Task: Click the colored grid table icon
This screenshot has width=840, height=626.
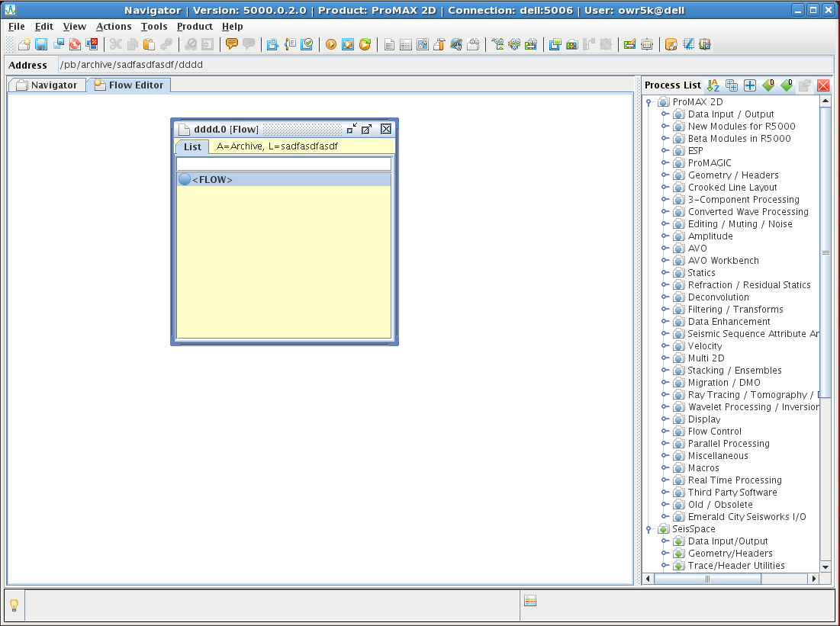Action: click(406, 44)
